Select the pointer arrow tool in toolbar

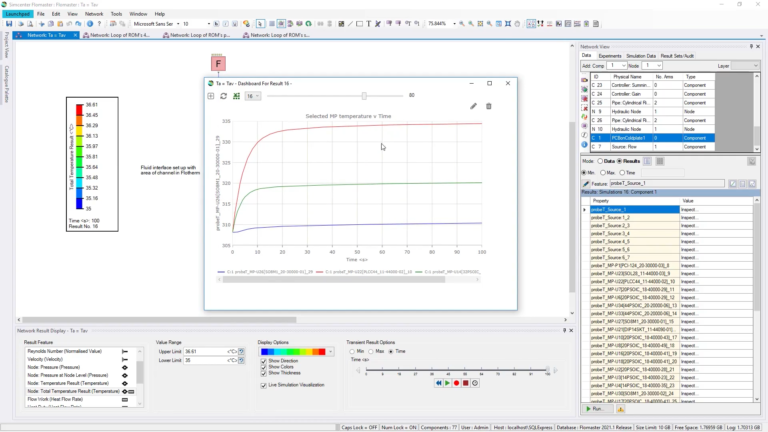tap(260, 24)
